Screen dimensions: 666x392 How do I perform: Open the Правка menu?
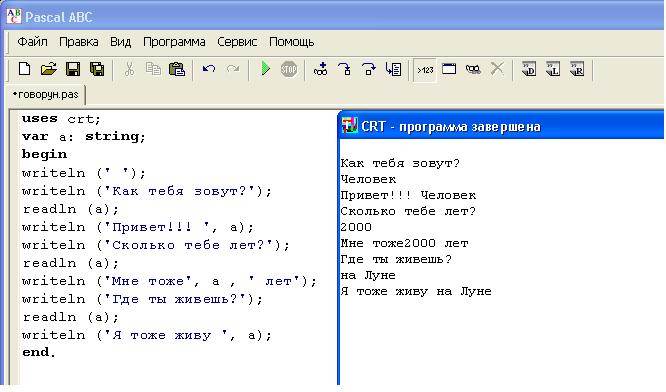coord(79,42)
